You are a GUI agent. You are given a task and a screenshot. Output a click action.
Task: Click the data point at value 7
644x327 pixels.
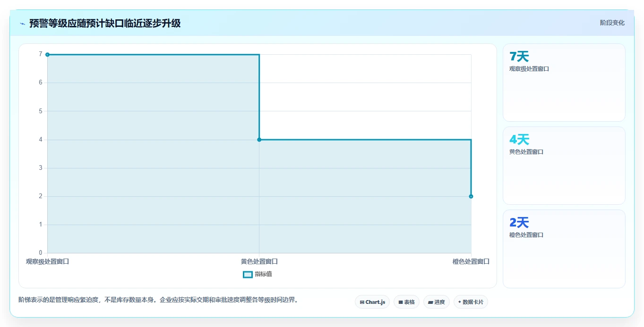point(47,55)
